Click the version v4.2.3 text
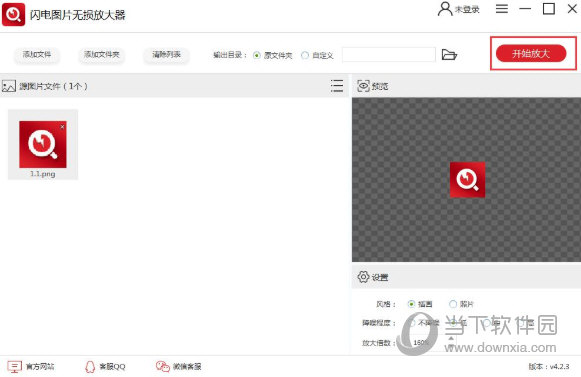The image size is (581, 377). point(549,367)
